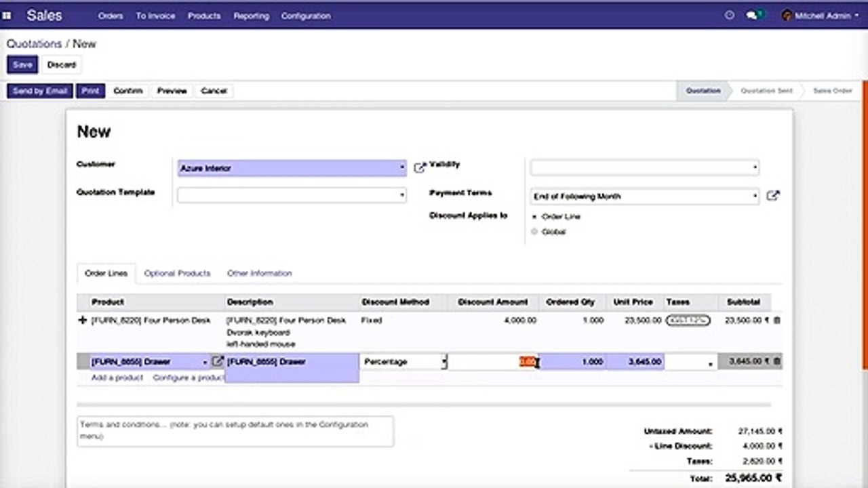Viewport: 868px width, 488px height.
Task: Open the Products menu
Action: point(204,16)
